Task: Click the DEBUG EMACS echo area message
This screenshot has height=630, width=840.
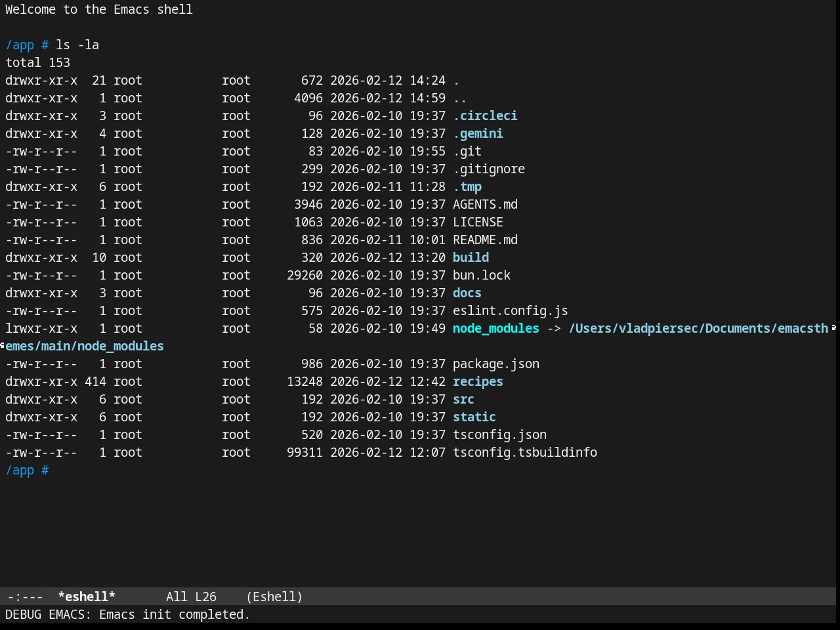Action: (x=127, y=614)
